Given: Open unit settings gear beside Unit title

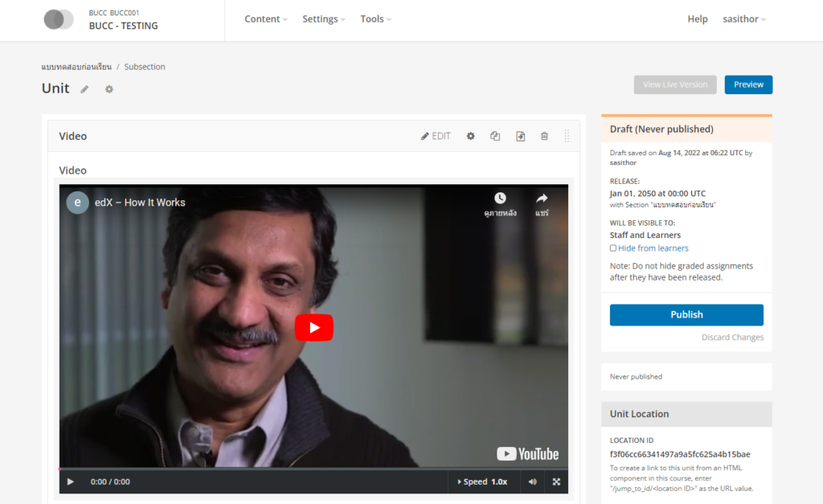Looking at the screenshot, I should coord(109,89).
